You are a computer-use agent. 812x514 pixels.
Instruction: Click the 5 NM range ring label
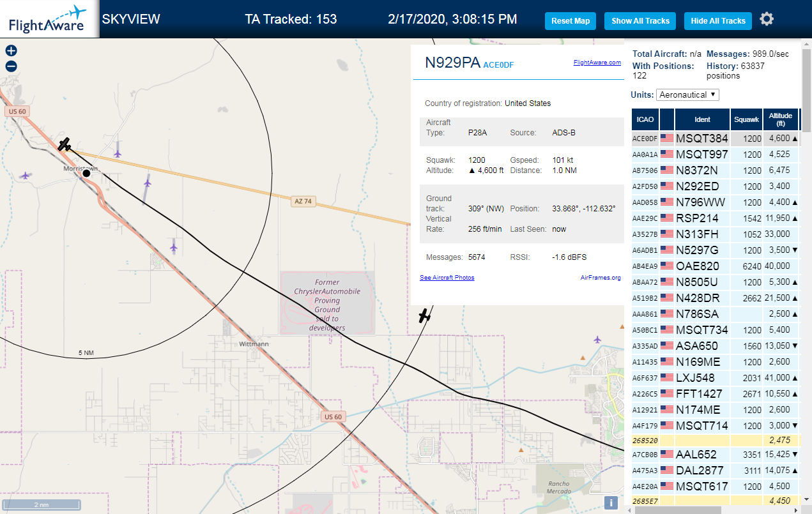click(86, 352)
